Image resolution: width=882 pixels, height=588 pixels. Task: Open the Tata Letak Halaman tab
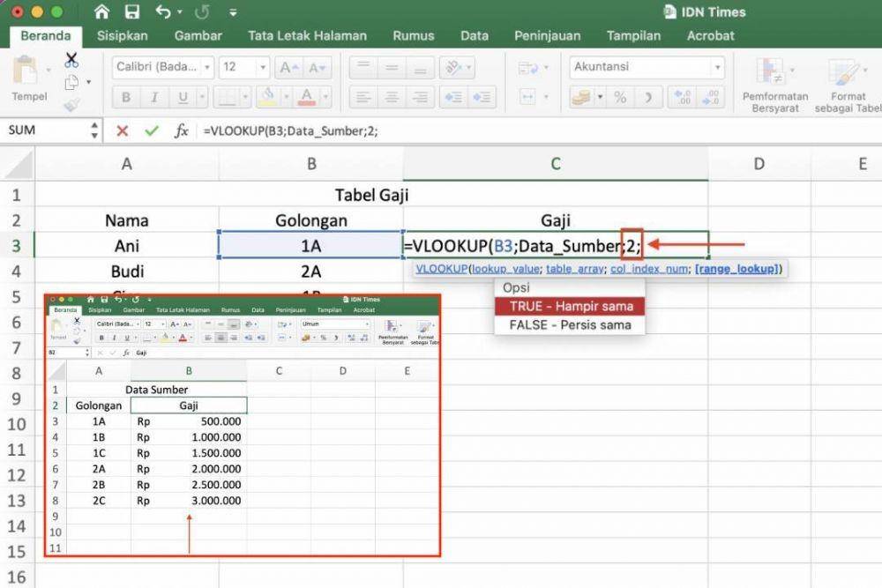click(307, 36)
